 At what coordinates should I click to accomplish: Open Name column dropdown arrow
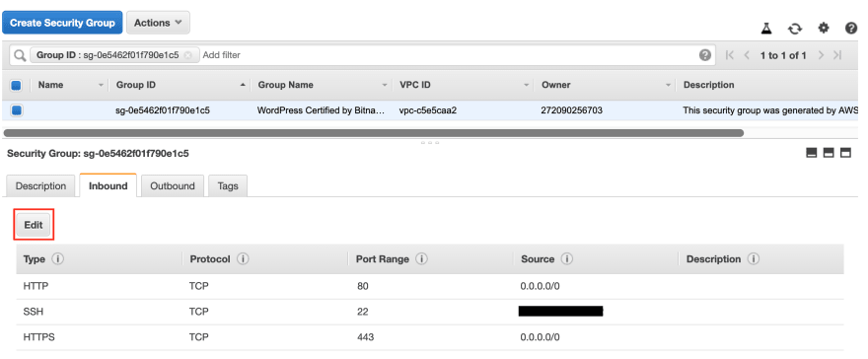101,85
